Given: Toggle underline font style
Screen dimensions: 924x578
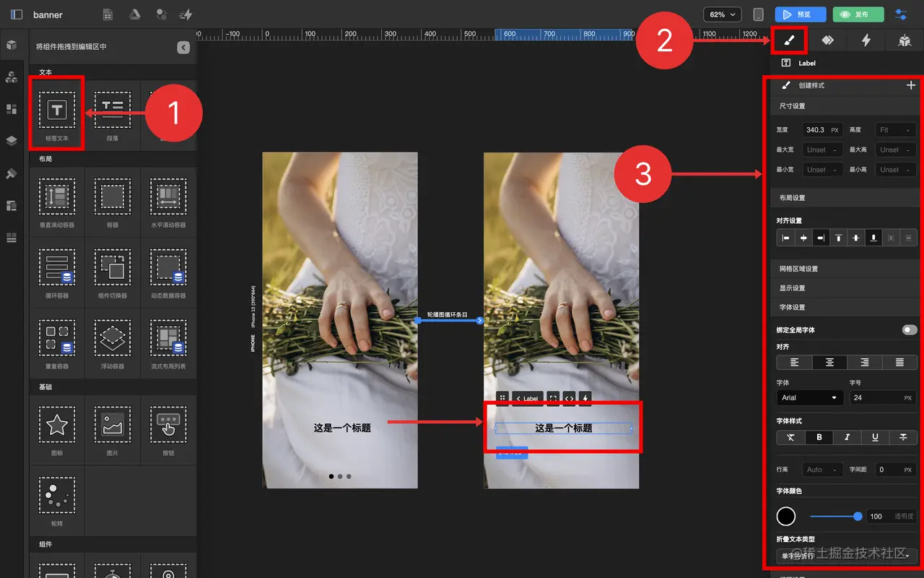Looking at the screenshot, I should (x=876, y=437).
